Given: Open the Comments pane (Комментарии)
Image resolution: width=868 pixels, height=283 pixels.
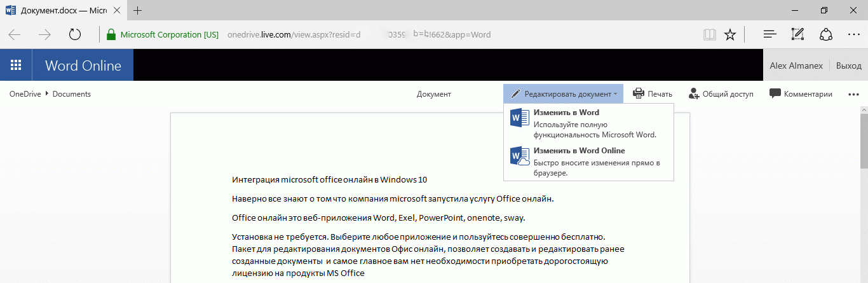Looking at the screenshot, I should pos(801,94).
